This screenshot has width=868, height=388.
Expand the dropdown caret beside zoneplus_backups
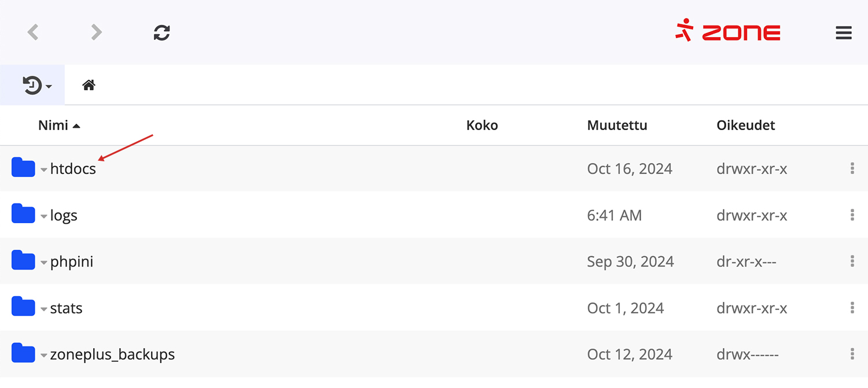[44, 356]
